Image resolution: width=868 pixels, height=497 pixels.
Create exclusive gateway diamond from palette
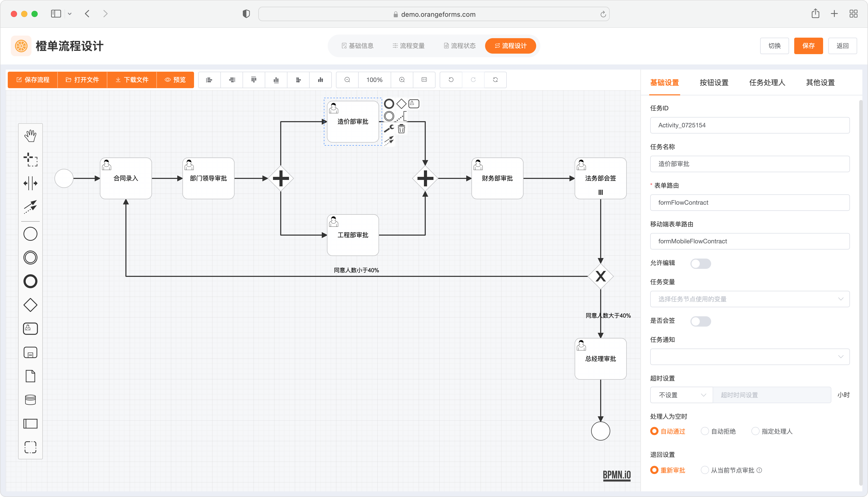pos(30,305)
